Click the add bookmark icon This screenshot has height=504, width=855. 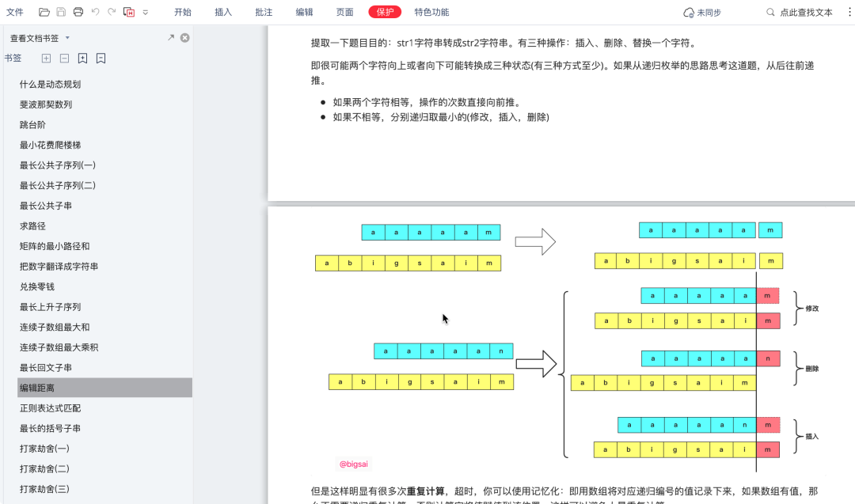[x=82, y=59]
